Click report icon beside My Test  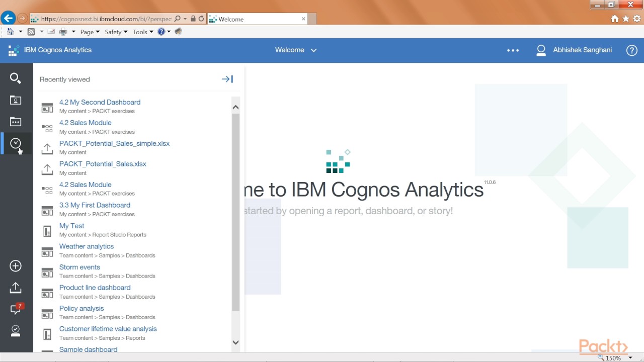tap(47, 231)
